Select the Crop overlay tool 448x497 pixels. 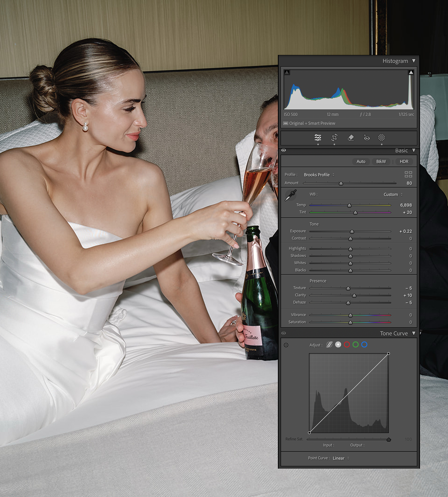pyautogui.click(x=334, y=138)
